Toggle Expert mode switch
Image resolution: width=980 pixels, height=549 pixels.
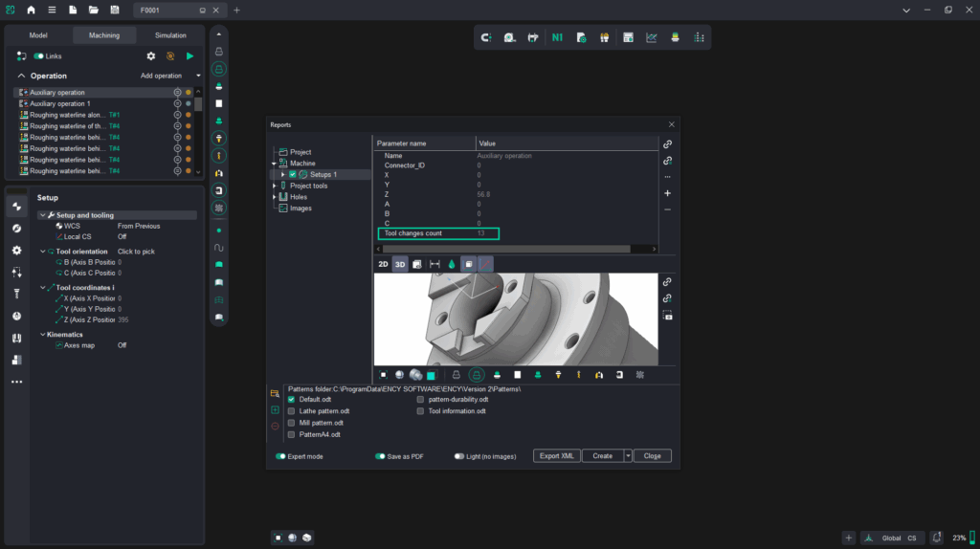point(280,456)
